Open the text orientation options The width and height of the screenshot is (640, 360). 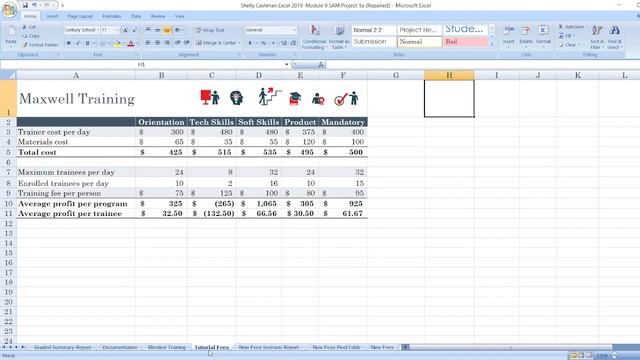pos(178,30)
